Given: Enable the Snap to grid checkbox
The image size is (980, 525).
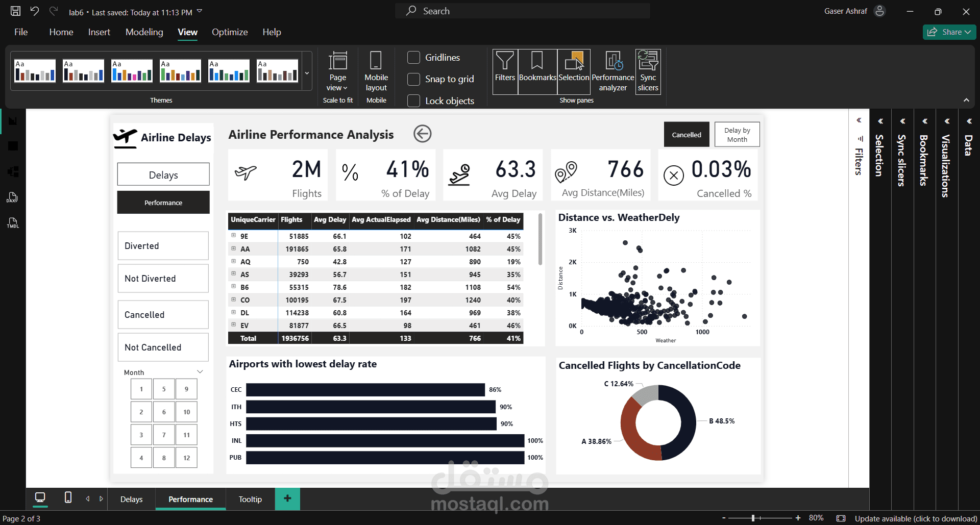Looking at the screenshot, I should (413, 79).
